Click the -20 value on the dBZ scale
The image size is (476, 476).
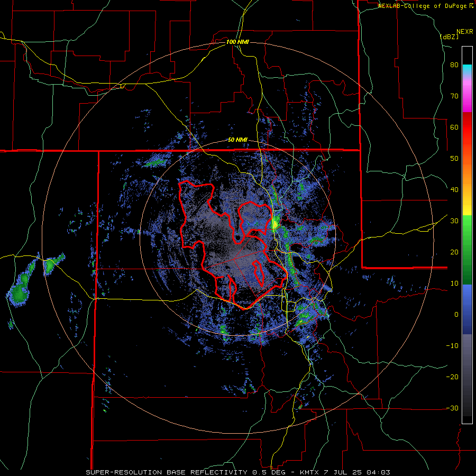(452, 377)
